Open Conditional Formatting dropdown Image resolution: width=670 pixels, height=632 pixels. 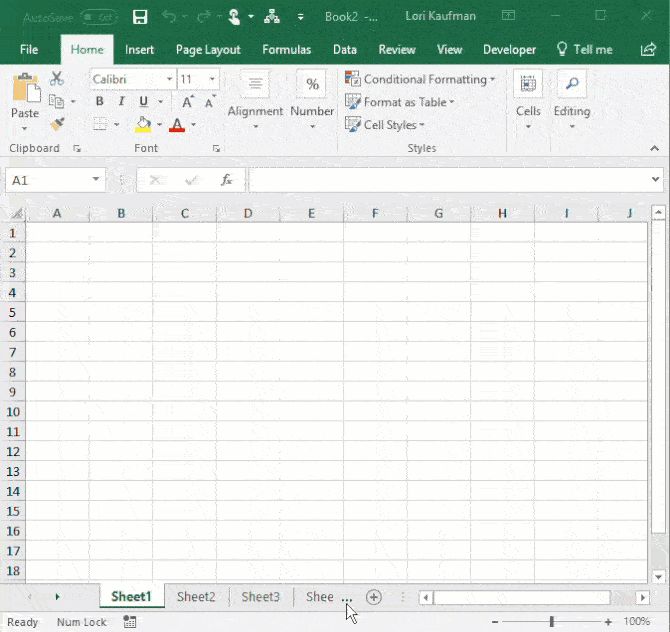tap(419, 79)
